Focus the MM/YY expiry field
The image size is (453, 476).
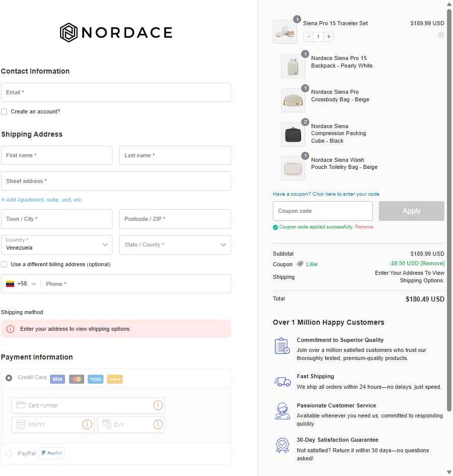[x=53, y=425]
